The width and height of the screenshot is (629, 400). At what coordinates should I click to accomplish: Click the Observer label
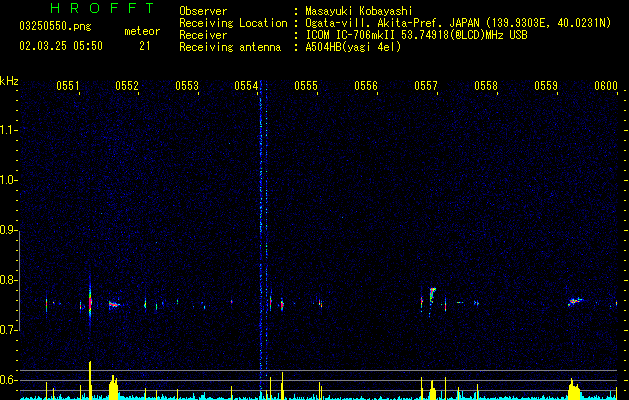pos(203,11)
